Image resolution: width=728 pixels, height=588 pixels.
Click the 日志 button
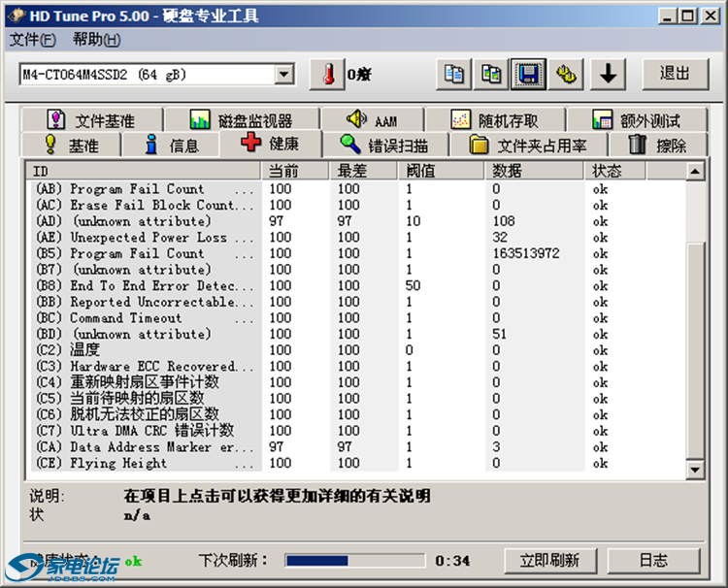click(653, 561)
